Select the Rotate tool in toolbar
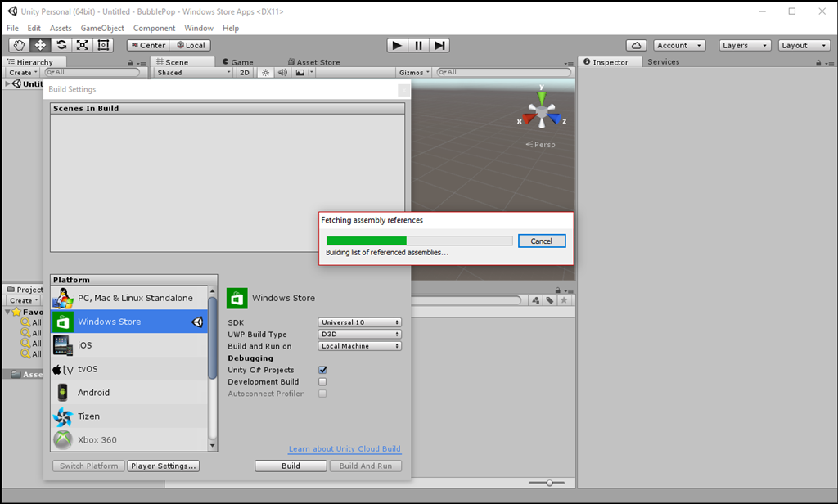The height and width of the screenshot is (504, 838). click(x=61, y=46)
